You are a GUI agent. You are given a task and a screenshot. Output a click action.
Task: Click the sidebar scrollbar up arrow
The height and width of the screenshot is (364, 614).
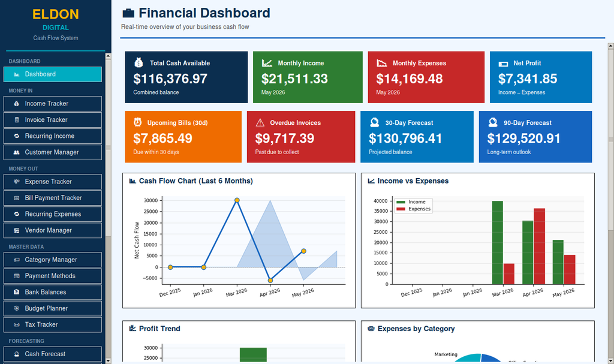pos(108,56)
